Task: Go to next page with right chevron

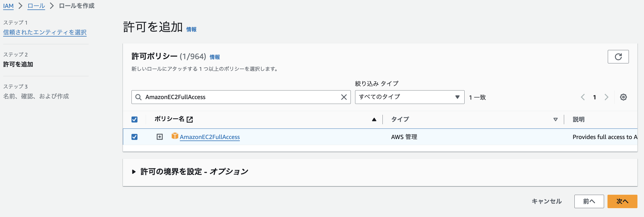Action: [x=606, y=97]
